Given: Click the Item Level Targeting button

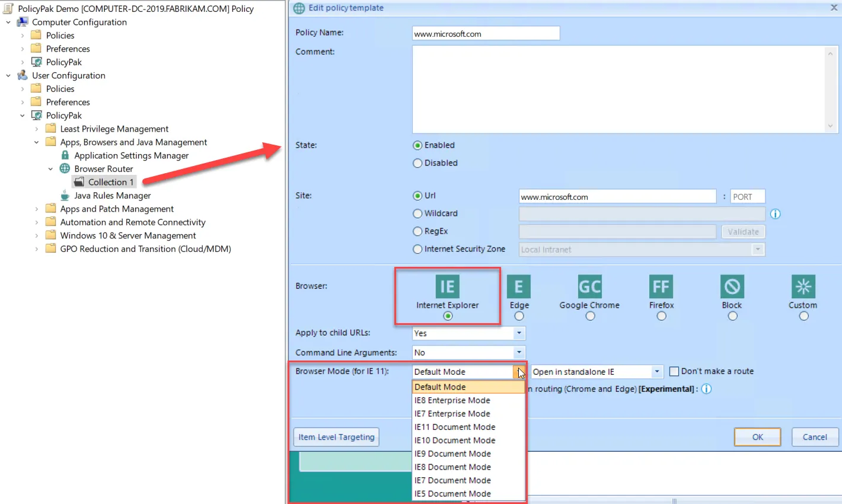Looking at the screenshot, I should coord(336,437).
